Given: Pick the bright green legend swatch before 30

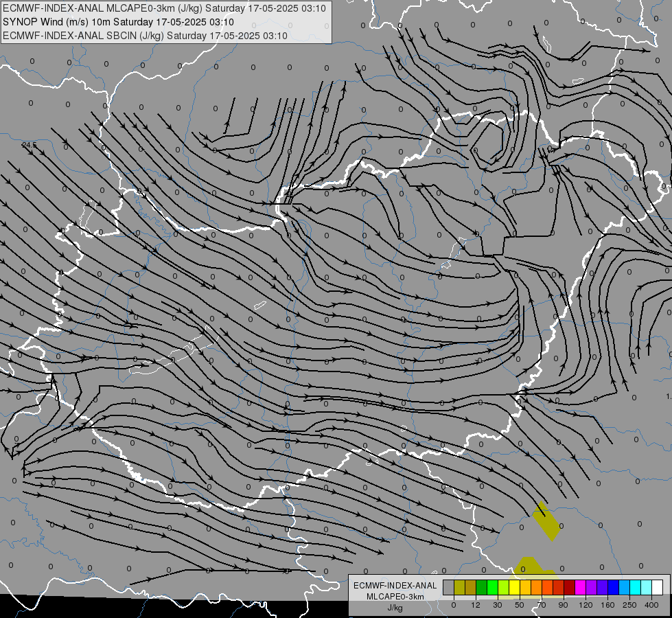Looking at the screenshot, I should point(492,588).
